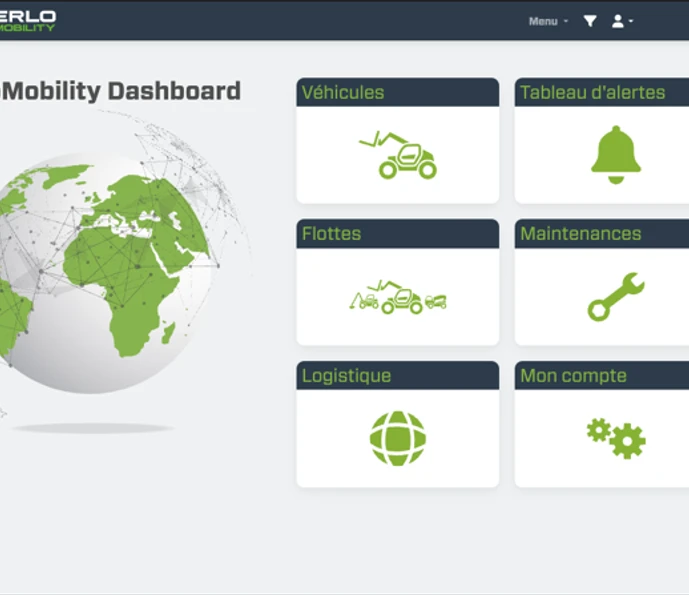Click the user profile icon in the header

(617, 21)
